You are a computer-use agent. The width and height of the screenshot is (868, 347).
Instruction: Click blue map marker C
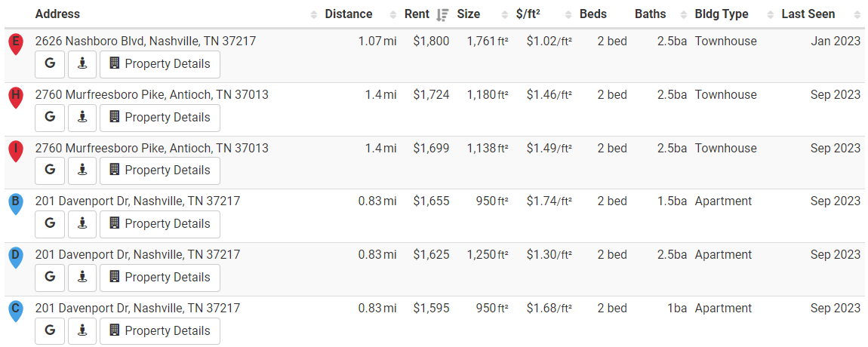(x=17, y=311)
